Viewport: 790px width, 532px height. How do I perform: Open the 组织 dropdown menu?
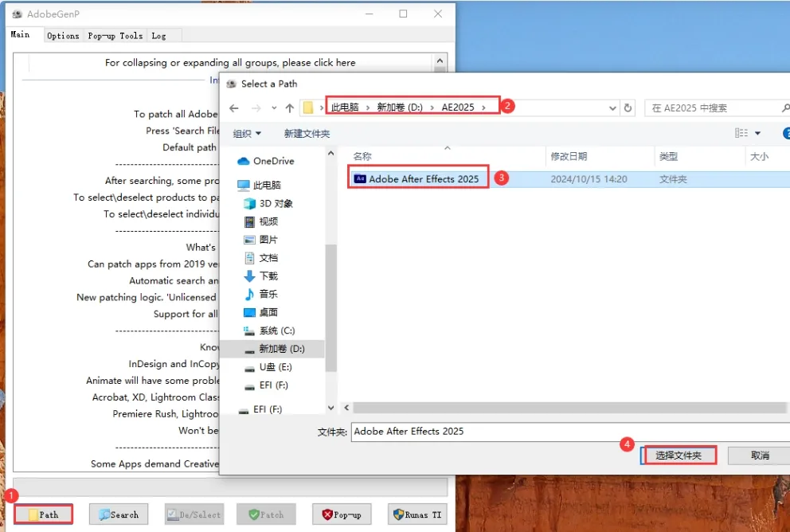247,134
